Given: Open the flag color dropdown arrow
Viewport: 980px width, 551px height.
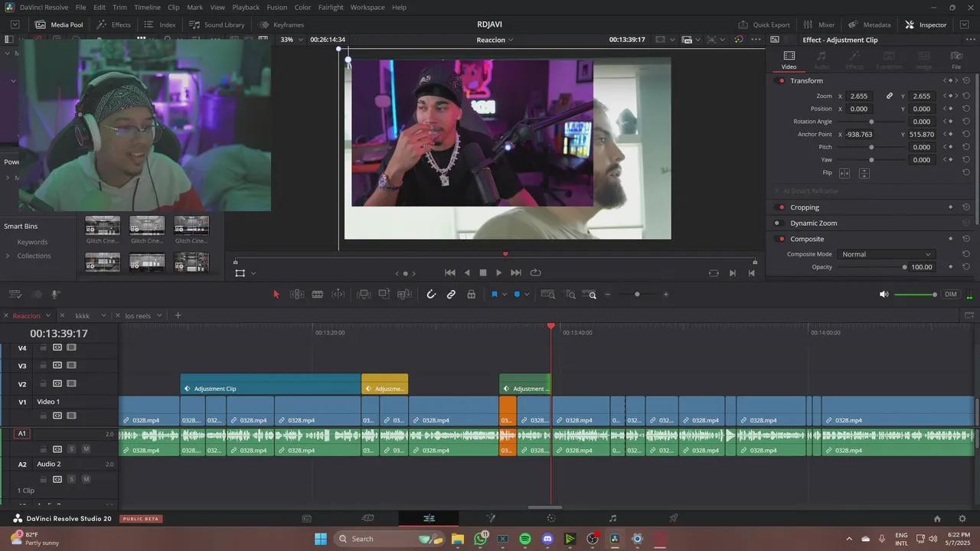Looking at the screenshot, I should pyautogui.click(x=504, y=295).
